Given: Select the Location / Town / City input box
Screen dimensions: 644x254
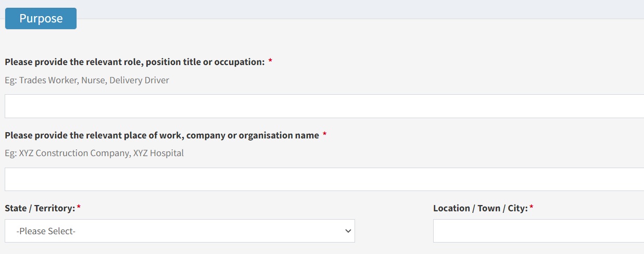Looking at the screenshot, I should point(538,231).
